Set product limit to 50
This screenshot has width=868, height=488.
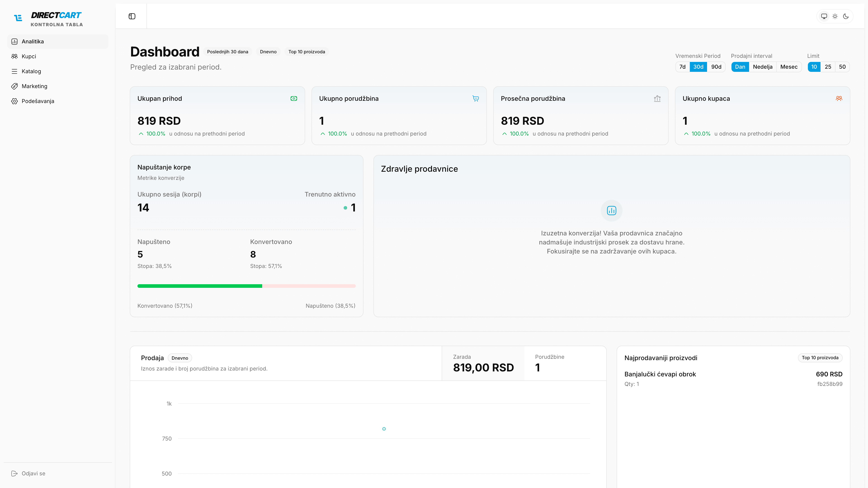[842, 67]
